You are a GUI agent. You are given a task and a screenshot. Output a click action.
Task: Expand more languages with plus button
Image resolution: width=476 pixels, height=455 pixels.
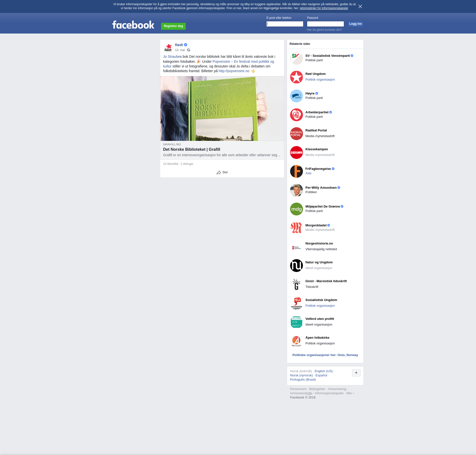pyautogui.click(x=356, y=373)
